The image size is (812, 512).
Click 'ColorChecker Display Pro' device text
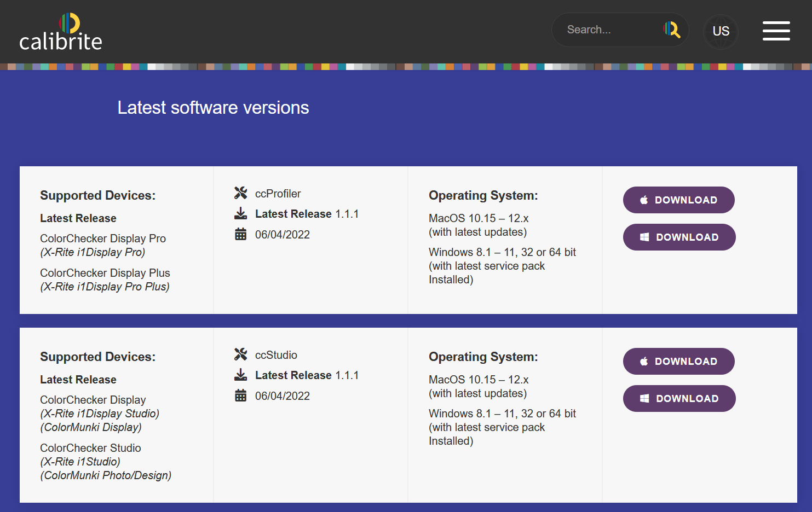point(103,238)
